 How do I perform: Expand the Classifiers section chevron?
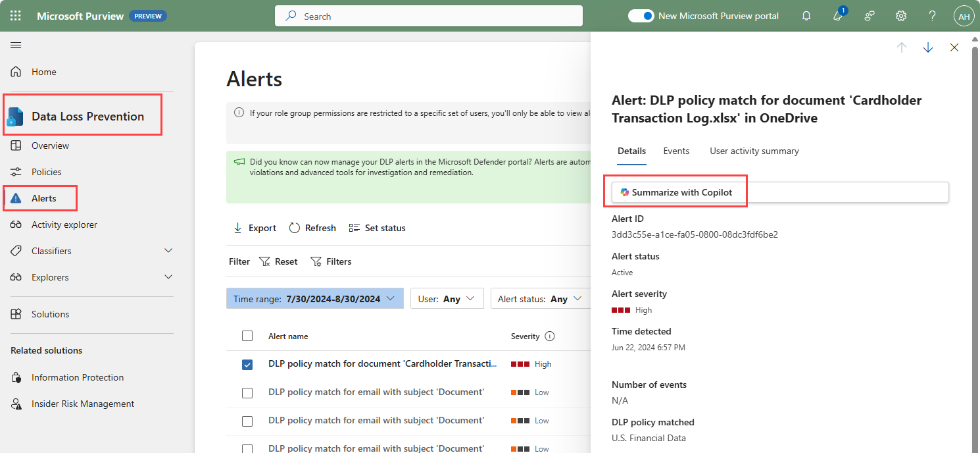[x=168, y=251]
